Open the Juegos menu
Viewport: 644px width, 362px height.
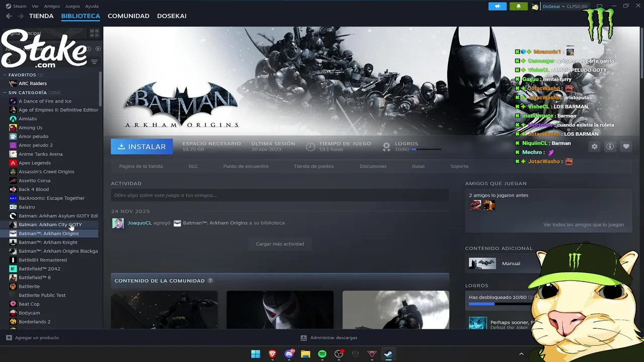coord(72,7)
